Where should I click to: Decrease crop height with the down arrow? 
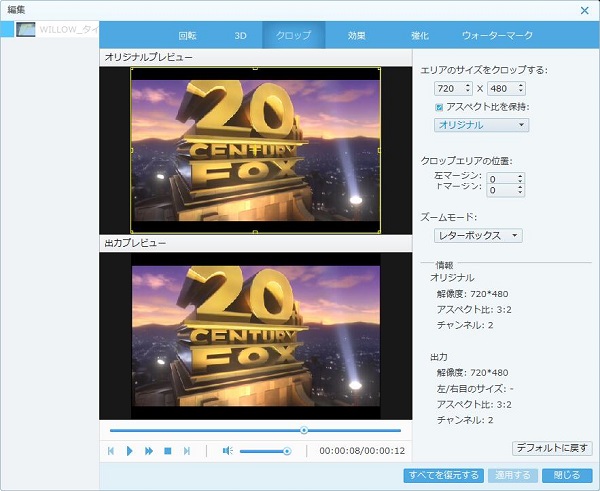coord(520,91)
